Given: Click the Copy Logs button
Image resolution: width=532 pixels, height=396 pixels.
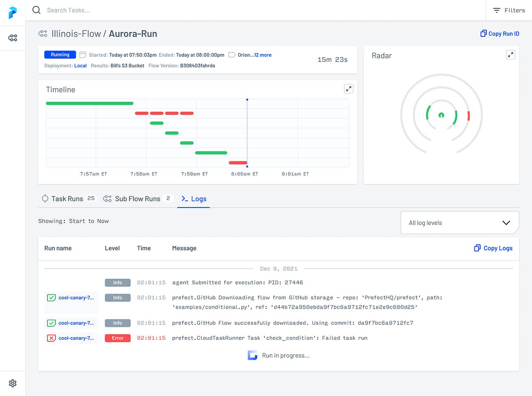Looking at the screenshot, I should (x=493, y=248).
